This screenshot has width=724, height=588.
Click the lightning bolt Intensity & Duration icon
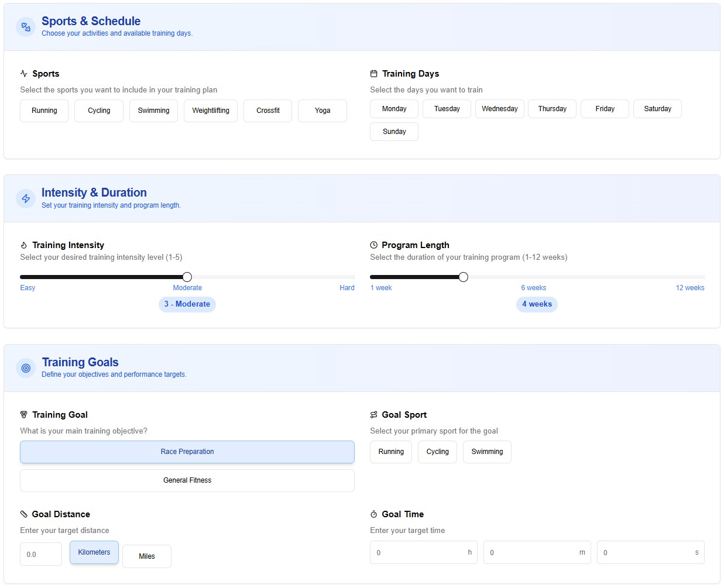(26, 199)
